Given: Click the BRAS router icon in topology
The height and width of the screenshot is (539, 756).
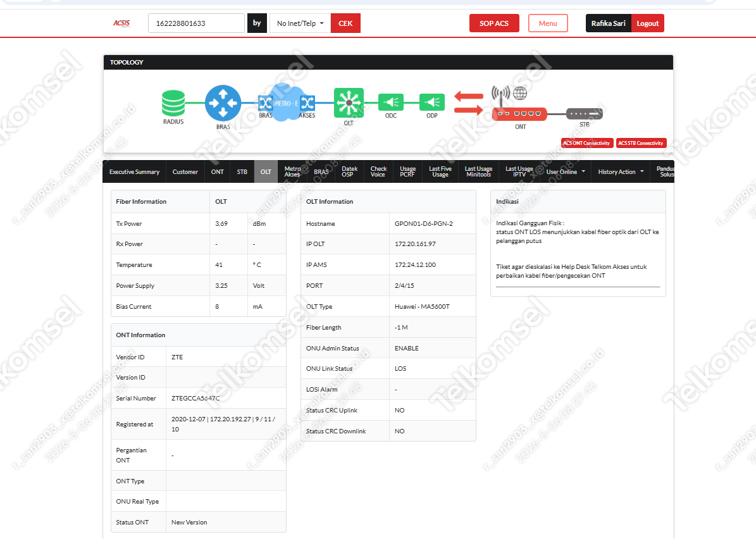Looking at the screenshot, I should coord(223,102).
